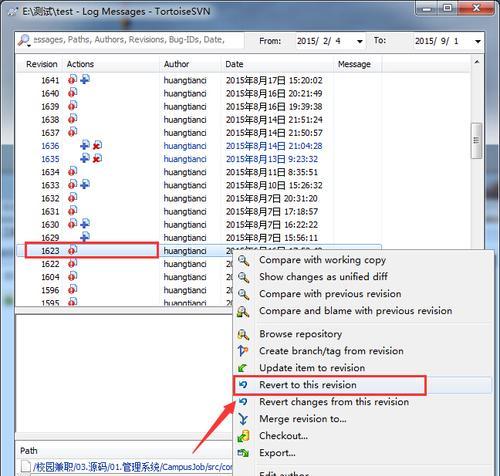This screenshot has width=500, height=476.
Task: Click date 2015年8月7日 17:18:57
Action: [x=272, y=211]
